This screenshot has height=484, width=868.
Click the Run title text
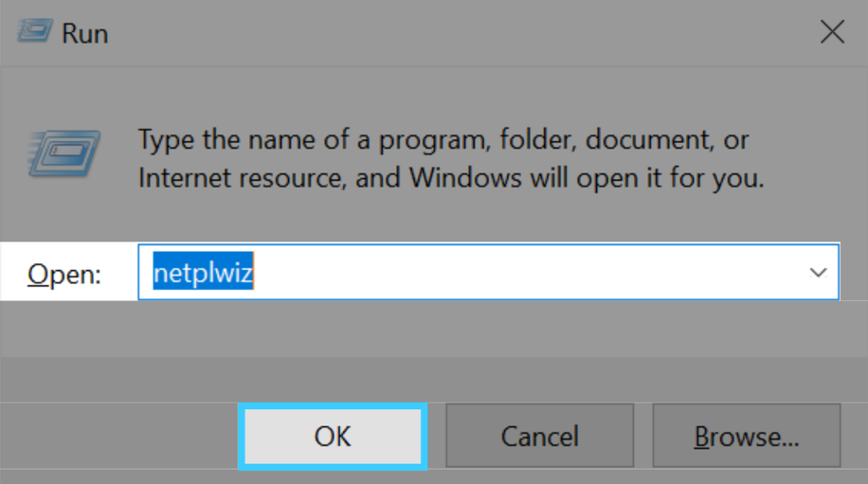coord(85,33)
